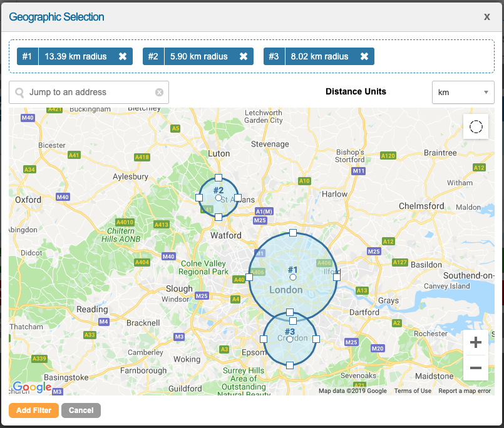Open the Terms of Use link

click(413, 390)
